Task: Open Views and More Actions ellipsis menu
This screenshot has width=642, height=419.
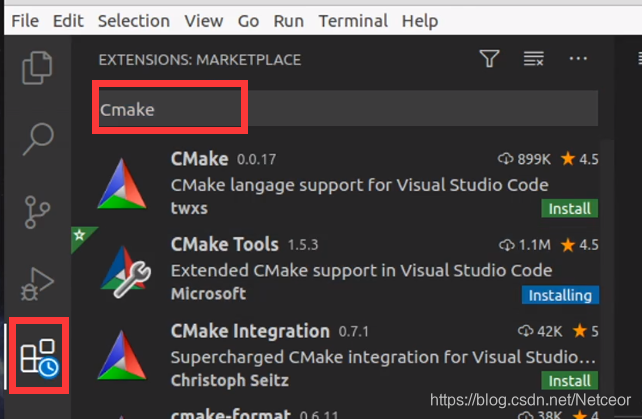Action: [x=578, y=59]
